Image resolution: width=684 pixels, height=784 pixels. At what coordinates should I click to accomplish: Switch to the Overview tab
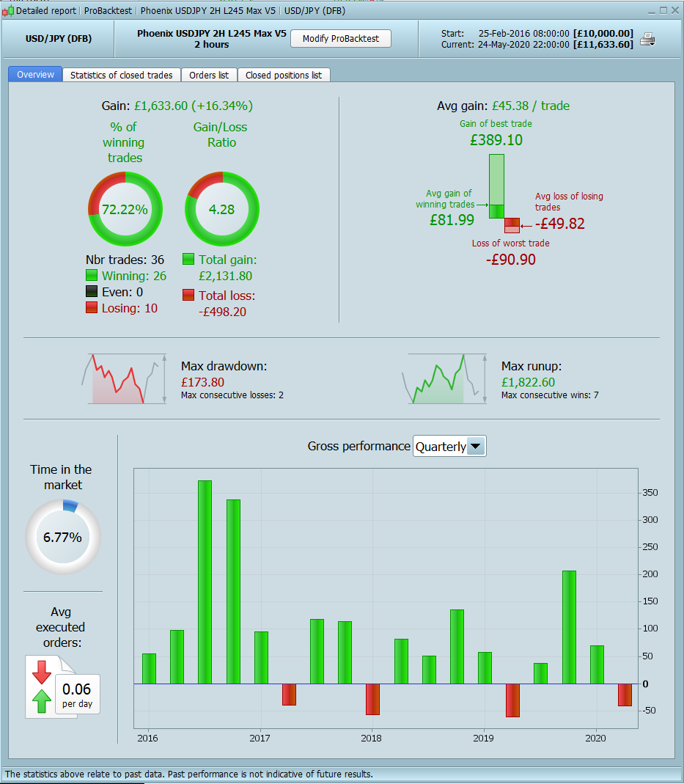35,75
